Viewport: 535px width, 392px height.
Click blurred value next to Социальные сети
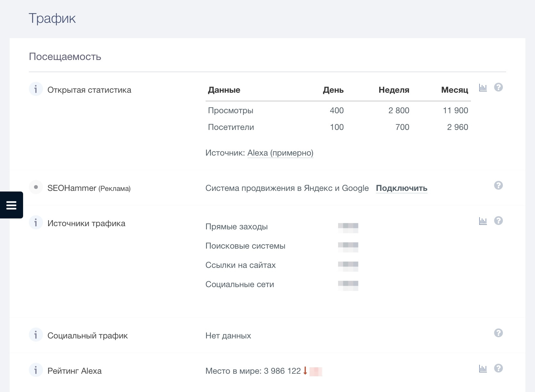coord(348,285)
